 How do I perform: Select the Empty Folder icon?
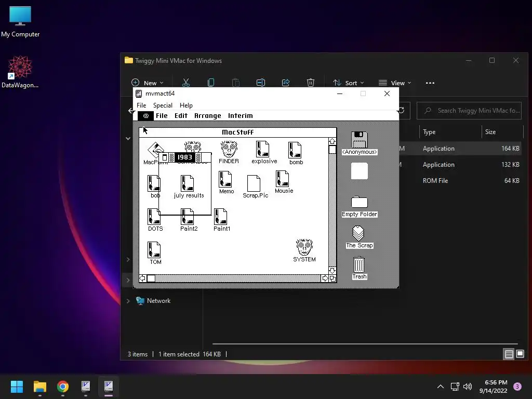tap(360, 202)
